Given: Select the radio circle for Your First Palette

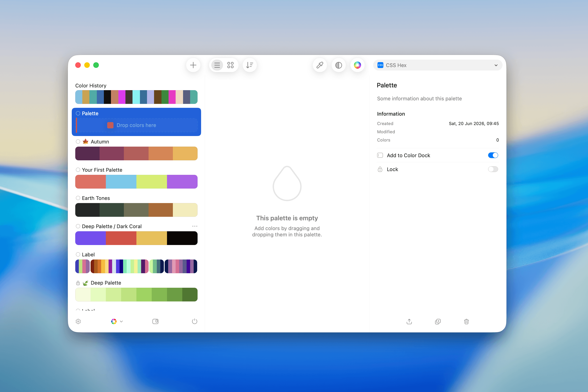Looking at the screenshot, I should click(x=78, y=170).
